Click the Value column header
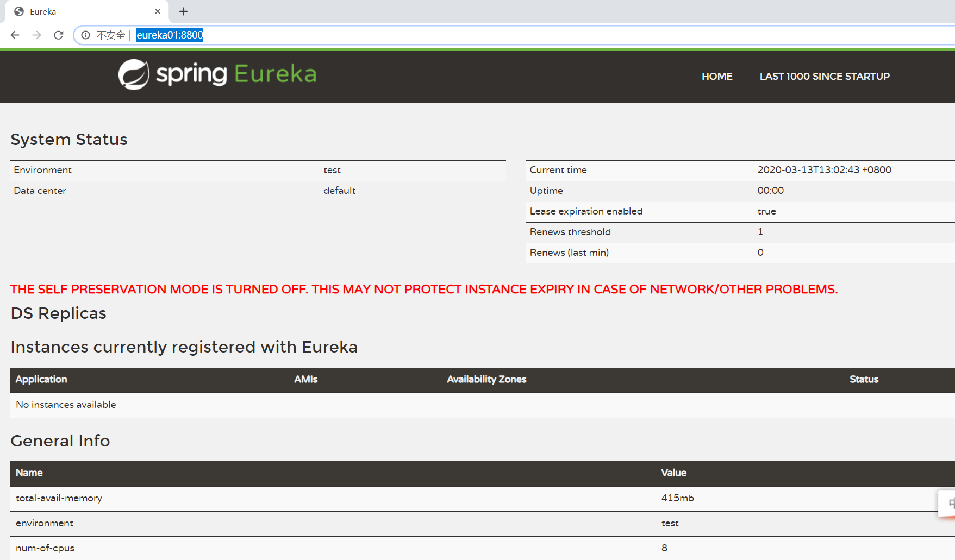 (673, 473)
